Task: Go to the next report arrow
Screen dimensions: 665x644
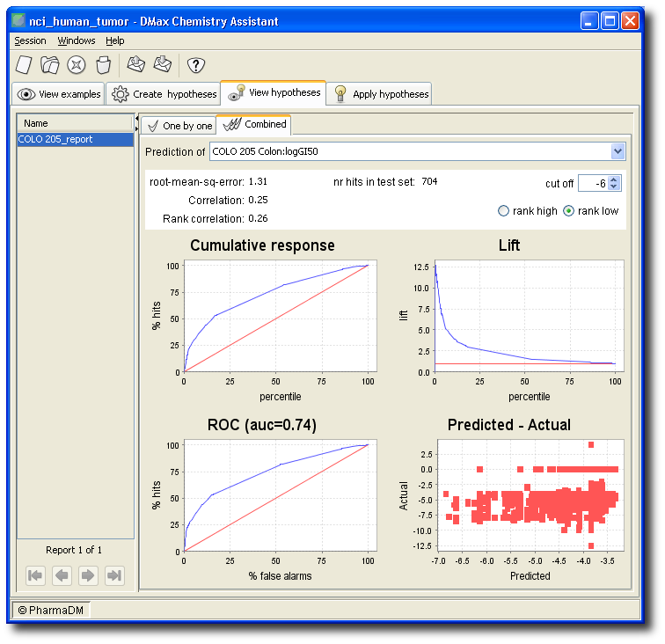Action: (x=88, y=575)
